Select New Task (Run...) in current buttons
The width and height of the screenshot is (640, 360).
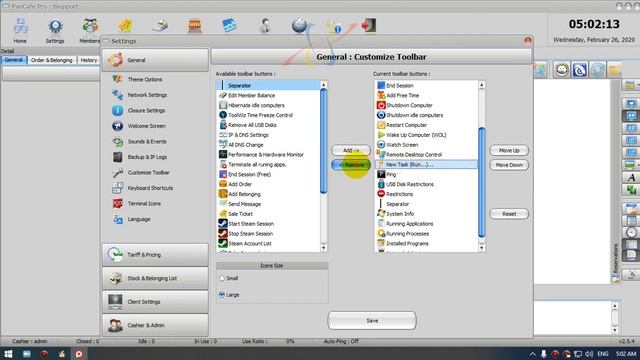tap(427, 164)
